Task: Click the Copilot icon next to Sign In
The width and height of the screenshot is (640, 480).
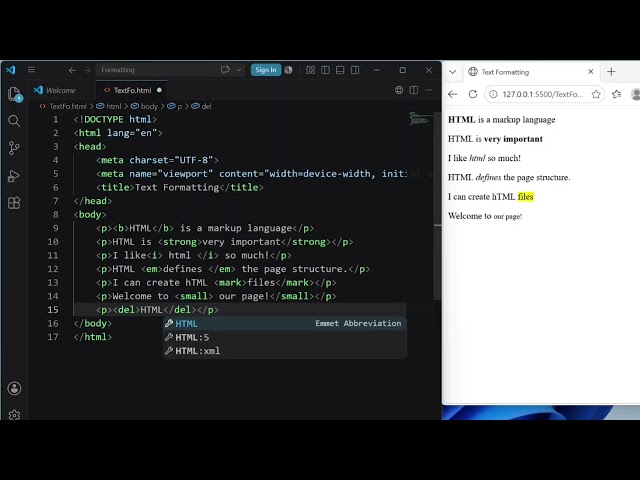Action: [289, 70]
